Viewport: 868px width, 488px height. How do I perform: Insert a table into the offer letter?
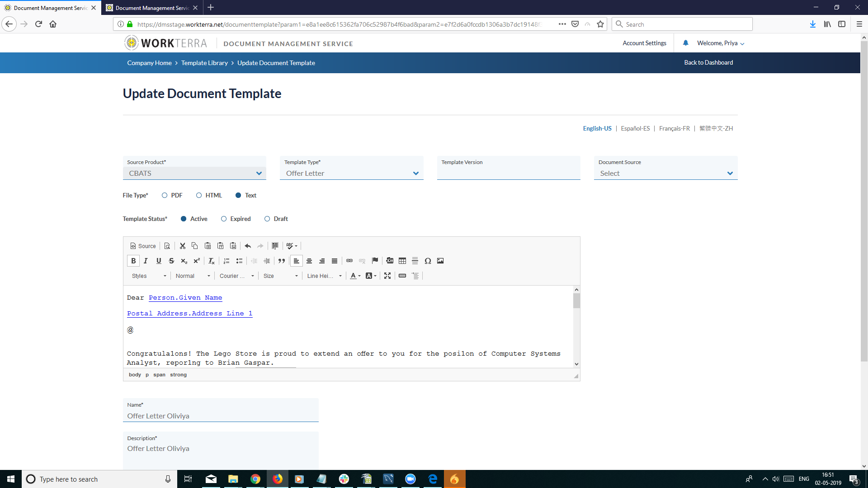[402, 261]
